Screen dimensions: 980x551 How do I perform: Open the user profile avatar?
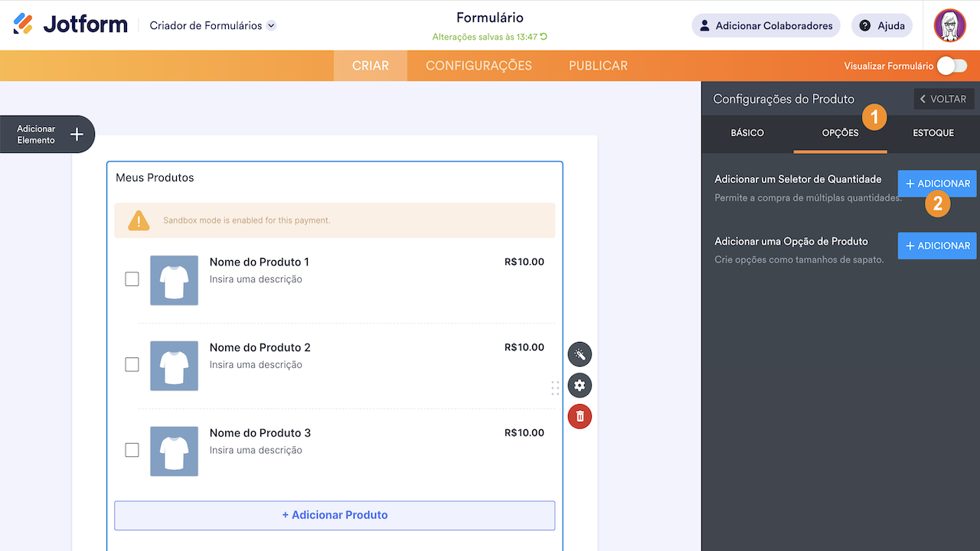click(949, 25)
